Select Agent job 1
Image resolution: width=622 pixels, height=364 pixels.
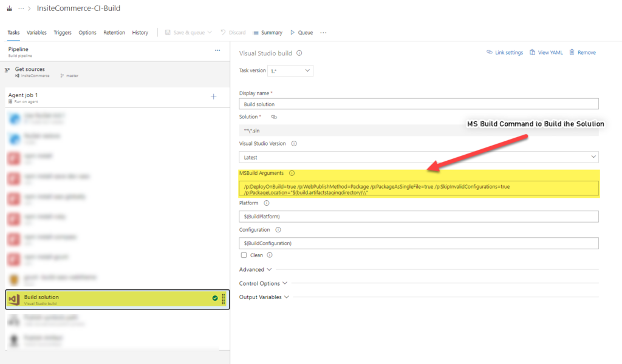point(117,98)
